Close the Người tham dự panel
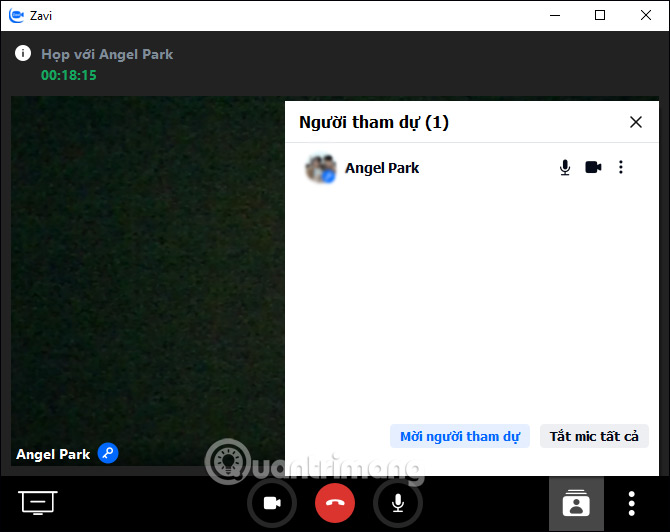Viewport: 670px width, 532px height. point(635,122)
